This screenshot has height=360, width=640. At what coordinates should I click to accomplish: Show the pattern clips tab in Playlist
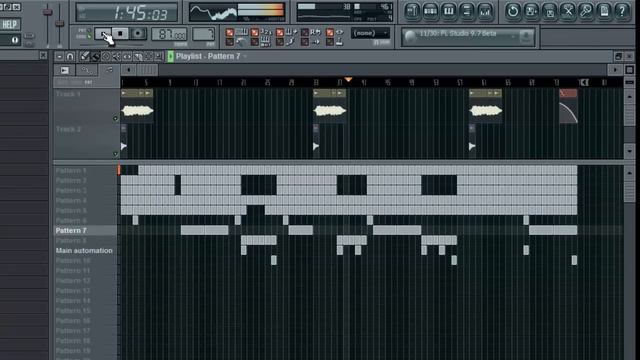tap(109, 70)
